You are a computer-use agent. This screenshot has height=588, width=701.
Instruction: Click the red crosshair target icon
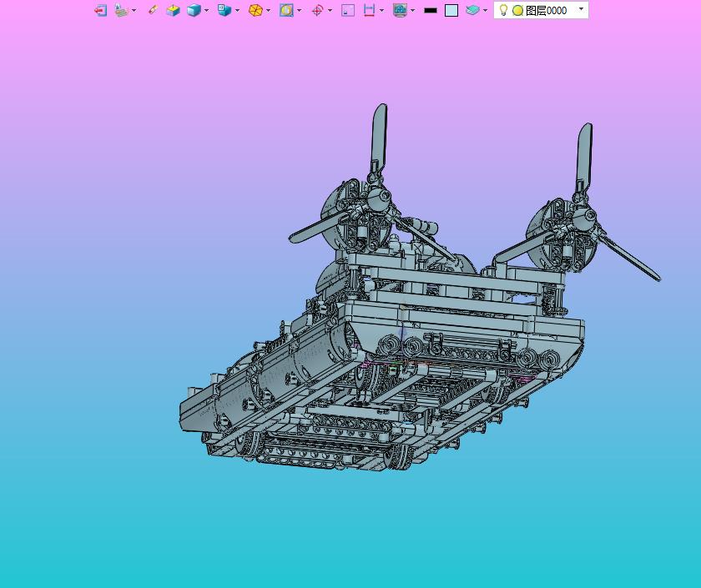point(317,10)
